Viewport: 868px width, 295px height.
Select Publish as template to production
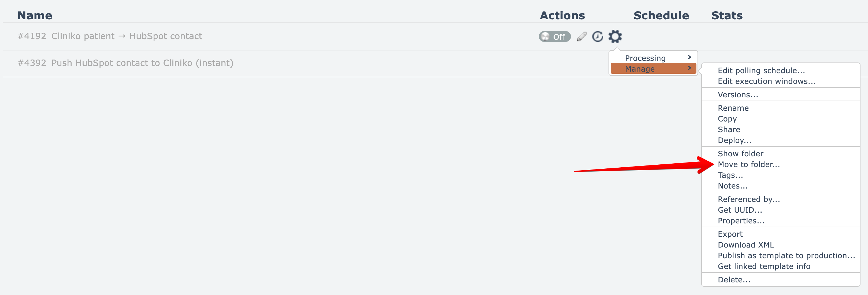(x=786, y=256)
